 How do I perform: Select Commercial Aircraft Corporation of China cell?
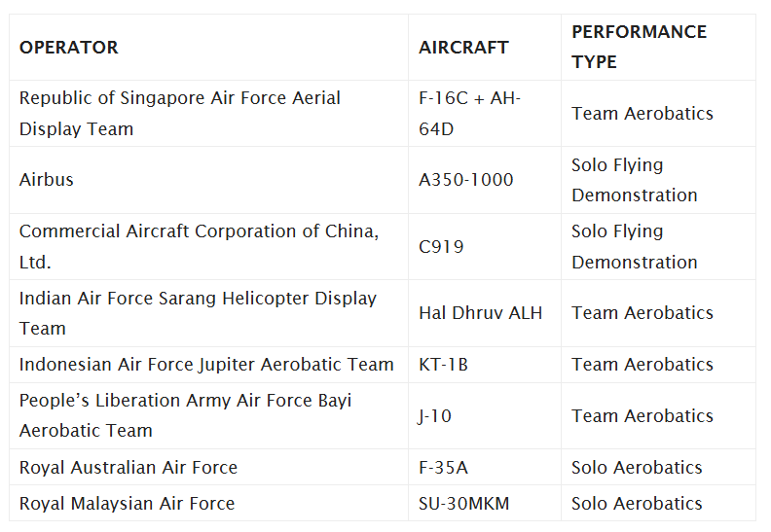tap(199, 246)
